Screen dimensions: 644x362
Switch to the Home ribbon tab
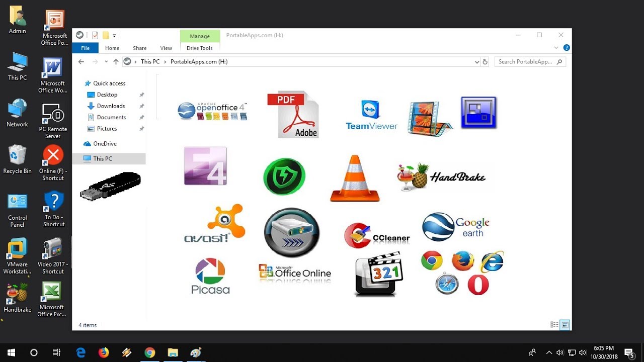pyautogui.click(x=112, y=48)
